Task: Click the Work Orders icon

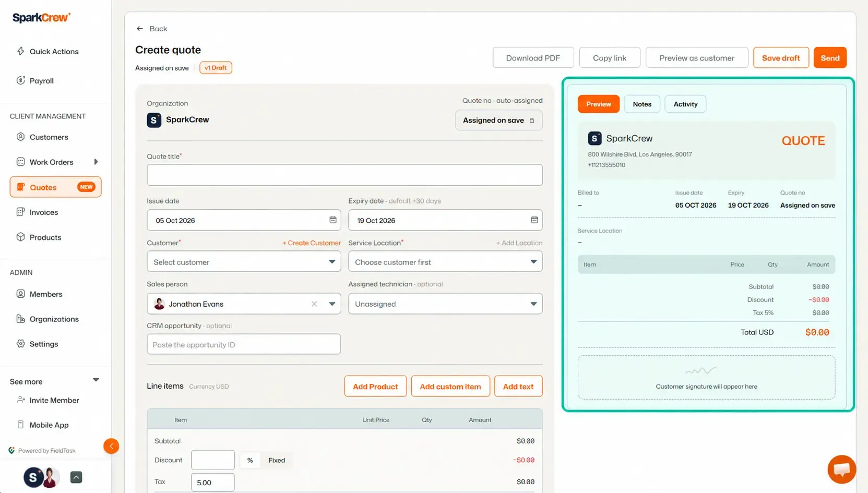Action: point(20,162)
